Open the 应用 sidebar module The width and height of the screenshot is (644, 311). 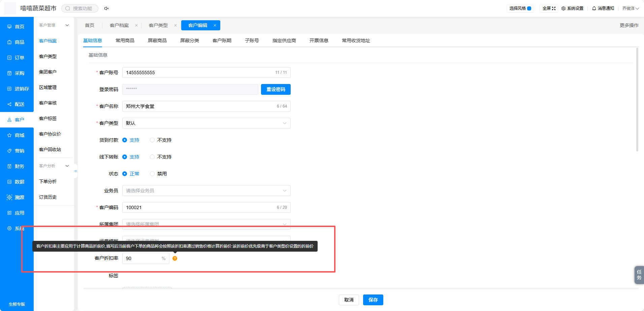[x=17, y=213]
